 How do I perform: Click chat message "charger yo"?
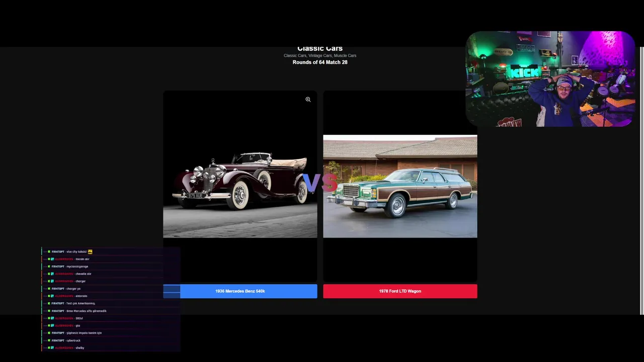pyautogui.click(x=73, y=289)
